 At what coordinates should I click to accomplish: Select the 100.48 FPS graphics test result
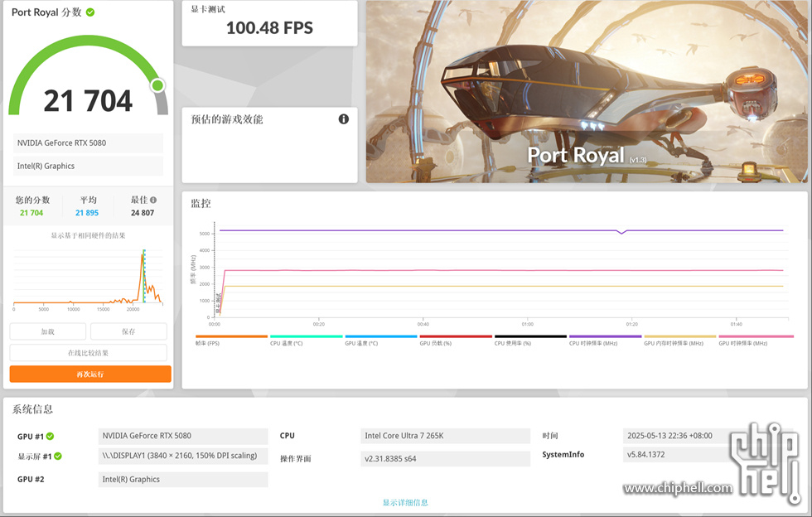click(x=269, y=28)
